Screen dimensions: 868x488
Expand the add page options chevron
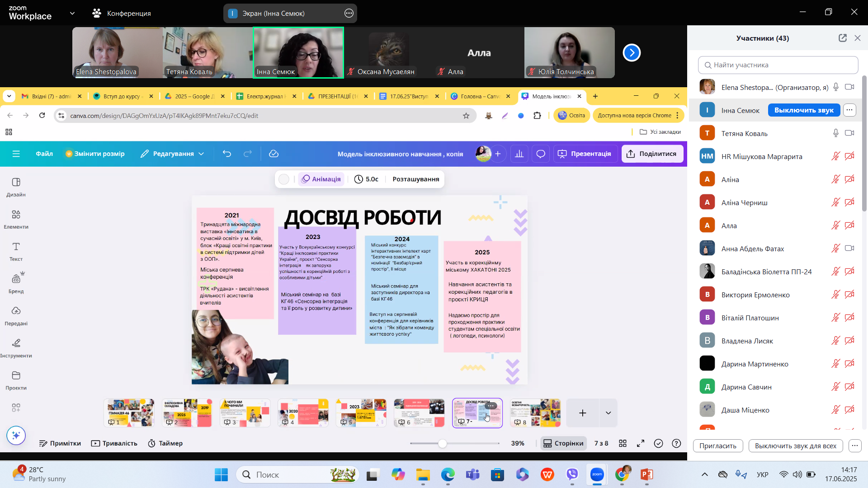[608, 413]
